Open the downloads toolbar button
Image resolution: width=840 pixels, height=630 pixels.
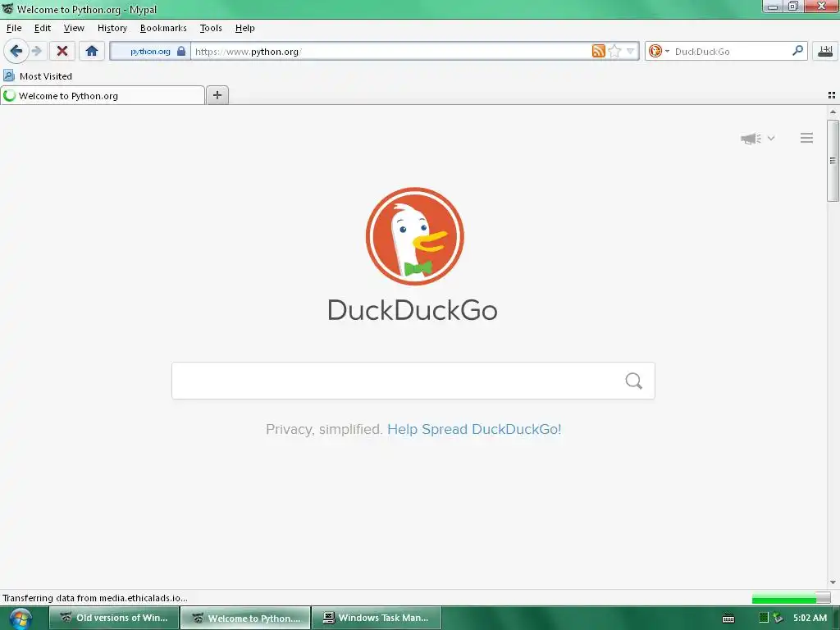point(825,52)
